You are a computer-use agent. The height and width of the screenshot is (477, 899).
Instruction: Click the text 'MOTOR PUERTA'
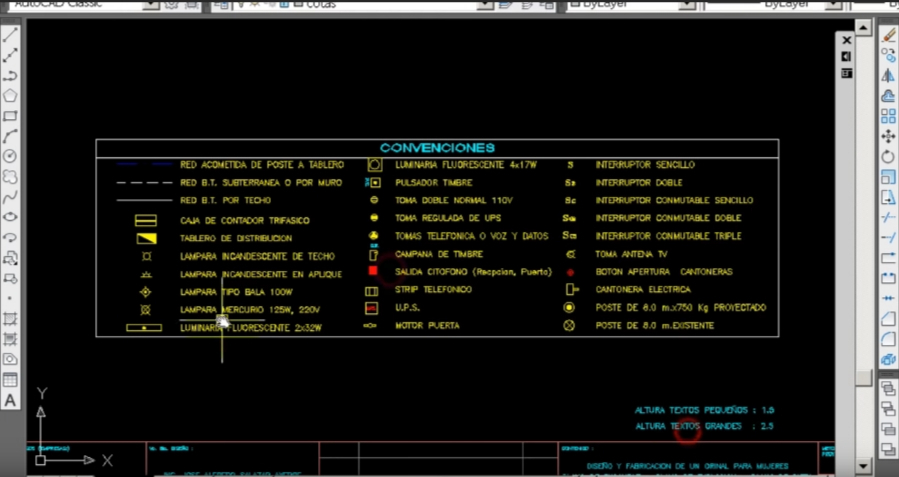pyautogui.click(x=427, y=325)
